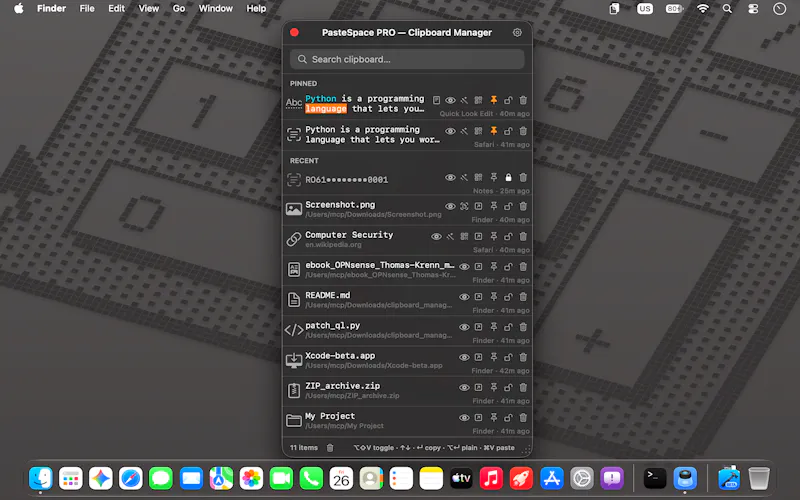Quick Look README.md with eye icon
The width and height of the screenshot is (800, 500).
pos(464,297)
